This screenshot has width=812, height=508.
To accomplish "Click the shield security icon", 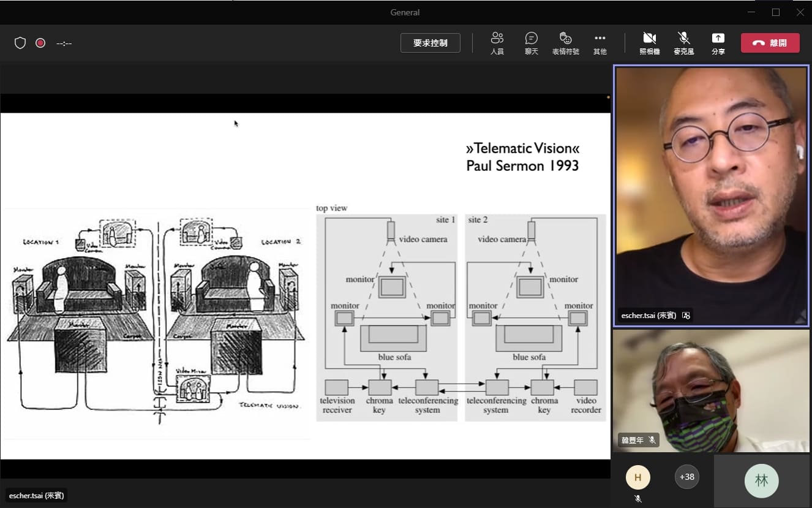I will pos(20,43).
